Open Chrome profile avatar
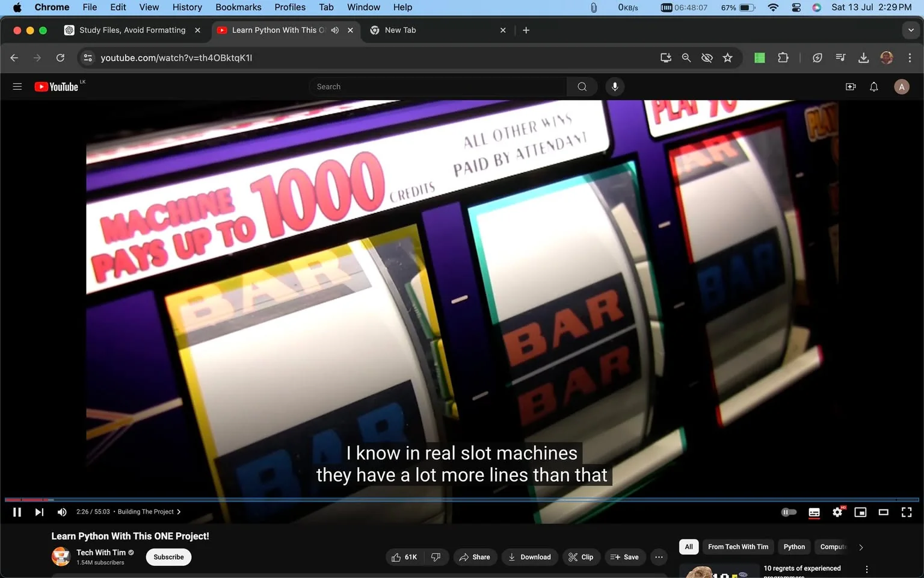924x578 pixels. pos(886,58)
